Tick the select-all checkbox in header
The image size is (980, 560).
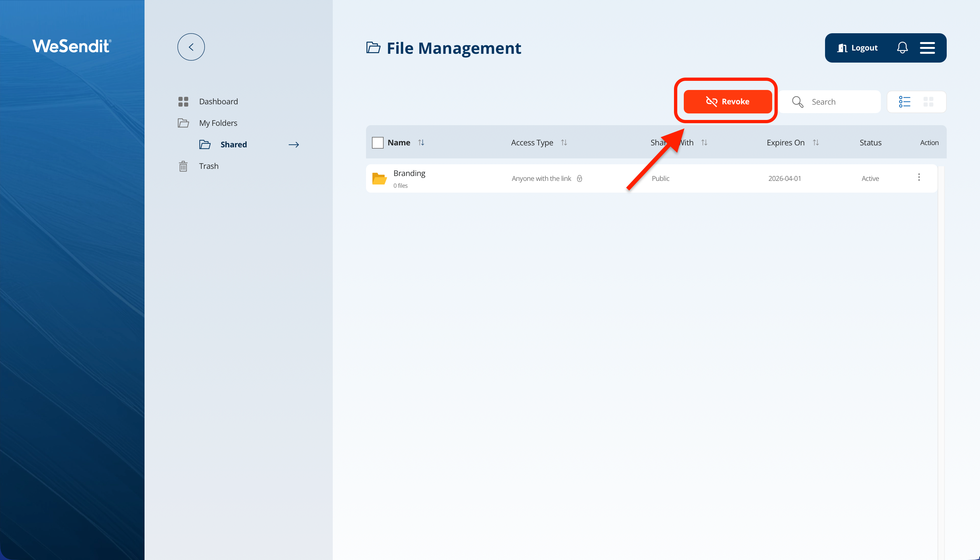[x=377, y=143]
